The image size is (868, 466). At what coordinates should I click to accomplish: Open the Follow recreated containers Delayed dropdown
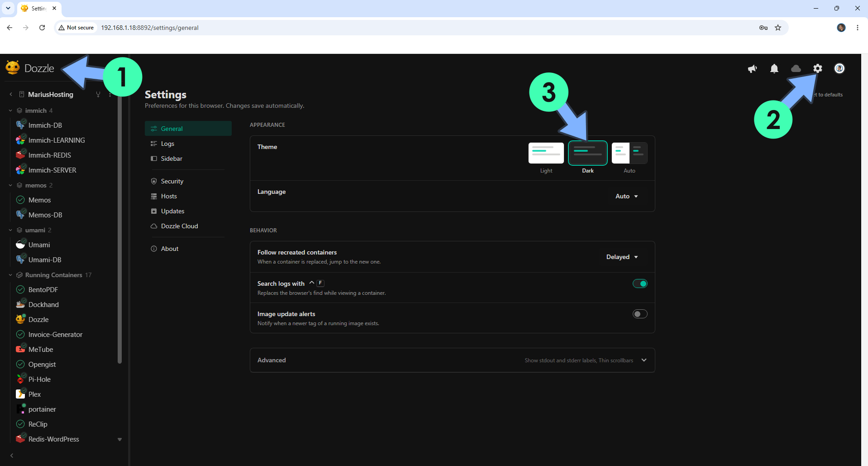tap(622, 257)
